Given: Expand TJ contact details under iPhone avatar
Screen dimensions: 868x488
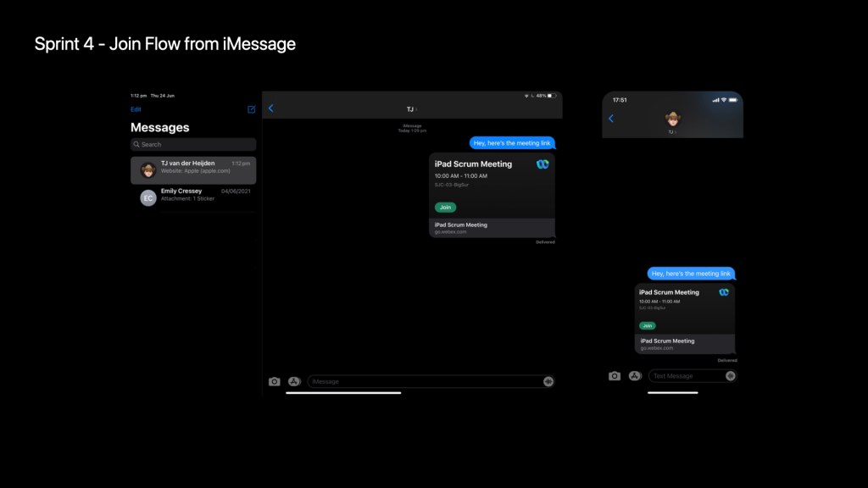Looking at the screenshot, I should point(672,132).
